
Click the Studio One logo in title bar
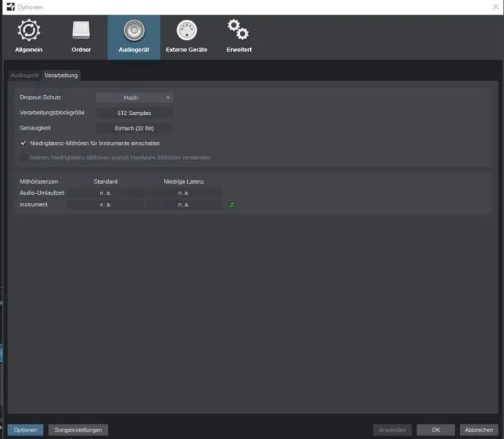click(x=11, y=7)
